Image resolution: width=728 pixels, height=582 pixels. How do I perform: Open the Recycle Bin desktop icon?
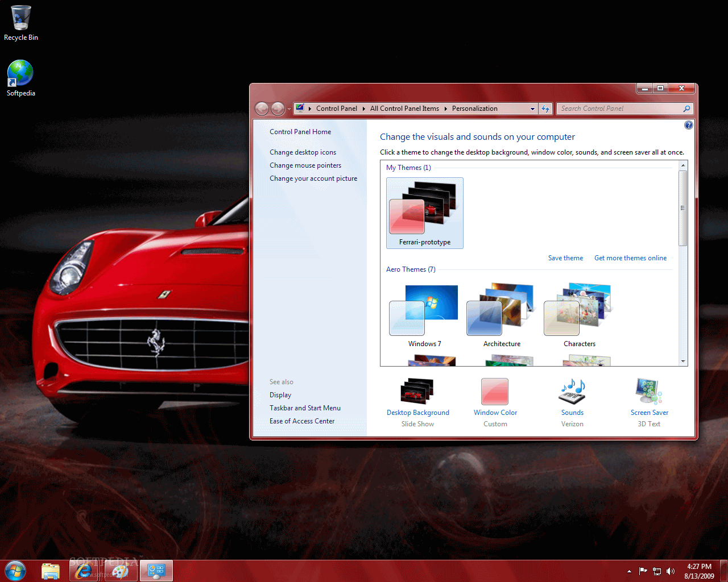click(x=21, y=23)
